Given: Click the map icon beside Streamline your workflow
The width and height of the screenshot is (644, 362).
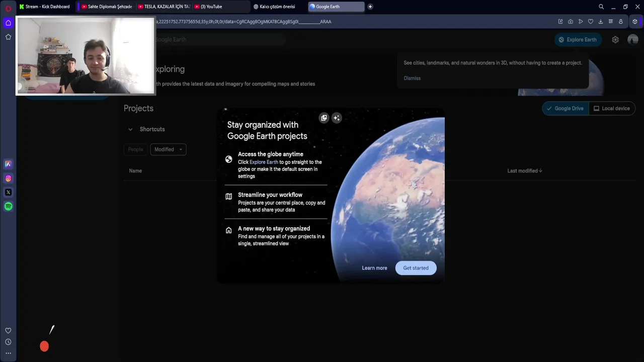Looking at the screenshot, I should 228,196.
